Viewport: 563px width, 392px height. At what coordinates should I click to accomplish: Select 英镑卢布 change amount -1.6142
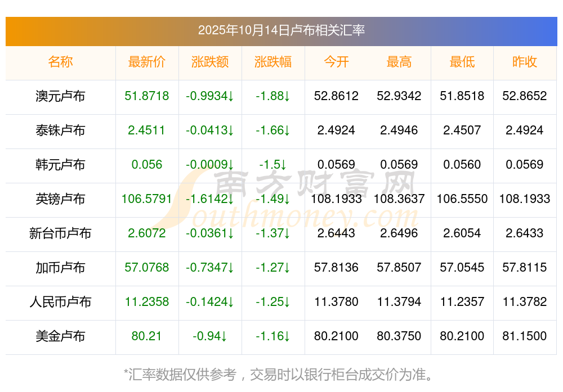(x=210, y=199)
